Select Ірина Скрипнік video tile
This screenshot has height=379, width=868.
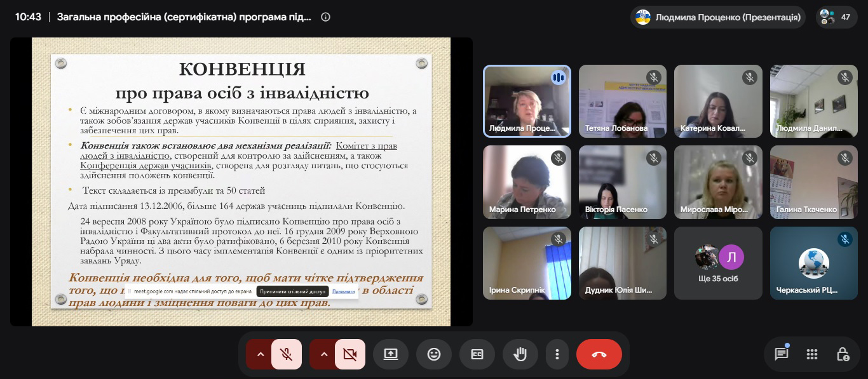click(x=527, y=263)
